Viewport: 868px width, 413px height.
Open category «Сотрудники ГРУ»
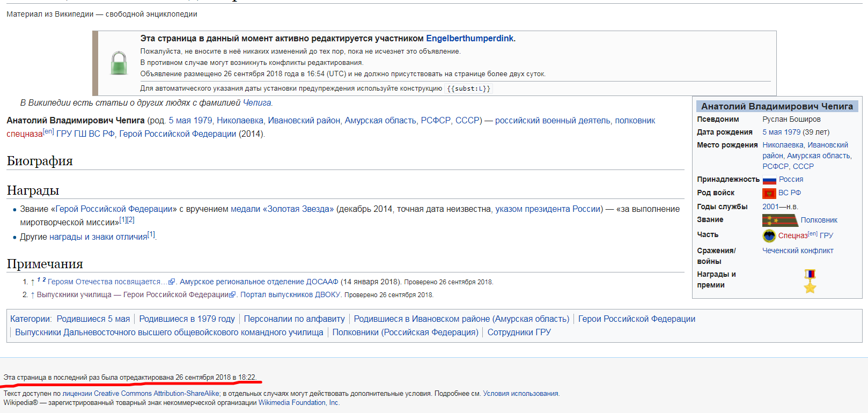pos(519,333)
